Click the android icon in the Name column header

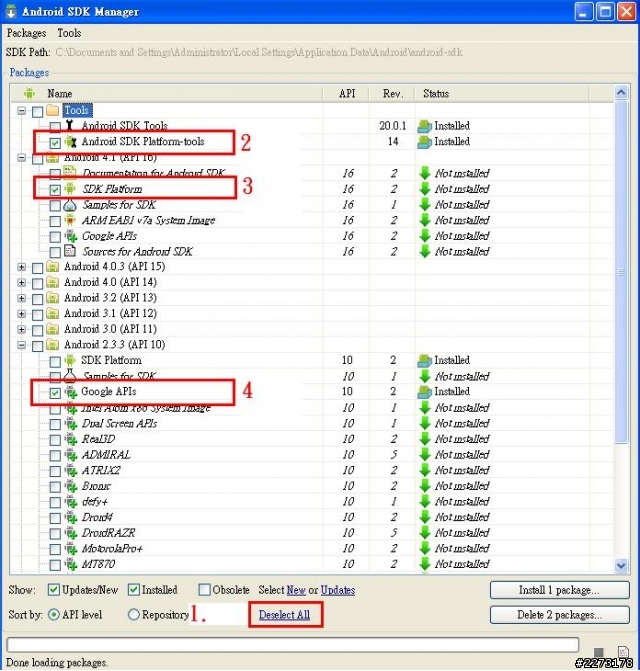point(30,93)
